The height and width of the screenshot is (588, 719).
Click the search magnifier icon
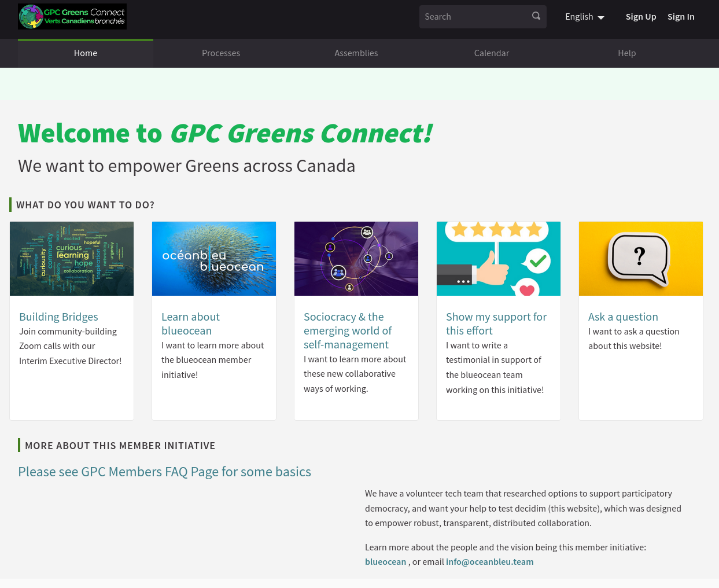(x=536, y=16)
